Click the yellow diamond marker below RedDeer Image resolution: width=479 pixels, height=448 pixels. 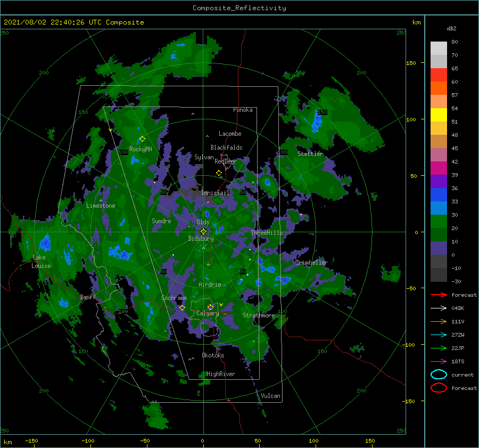(219, 173)
